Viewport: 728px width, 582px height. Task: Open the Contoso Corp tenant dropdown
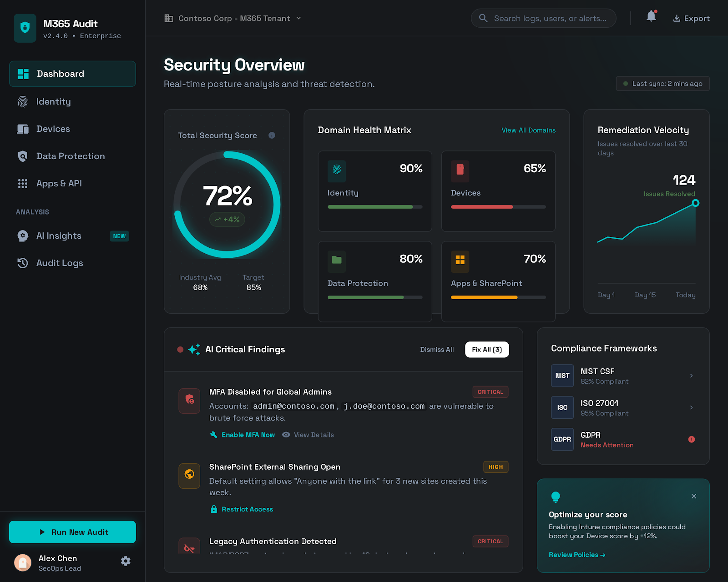(233, 18)
